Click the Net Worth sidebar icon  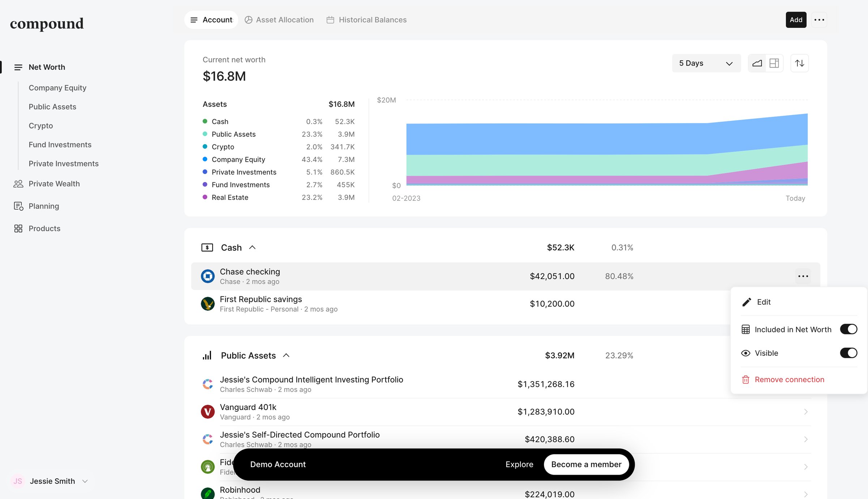[x=18, y=67]
